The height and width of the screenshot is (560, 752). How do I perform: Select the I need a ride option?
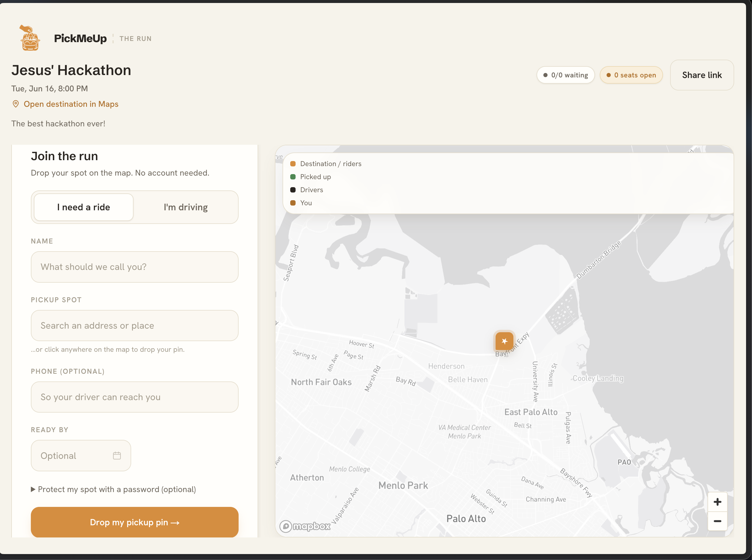tap(84, 207)
